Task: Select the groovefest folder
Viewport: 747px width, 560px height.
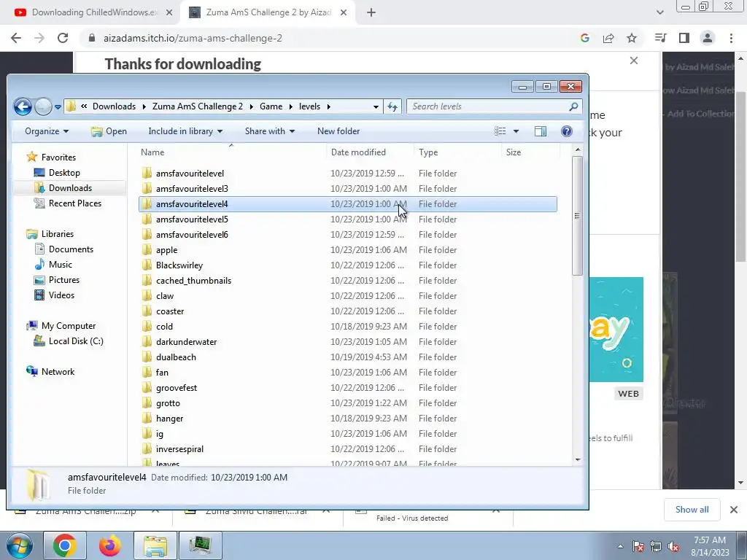Action: tap(177, 388)
